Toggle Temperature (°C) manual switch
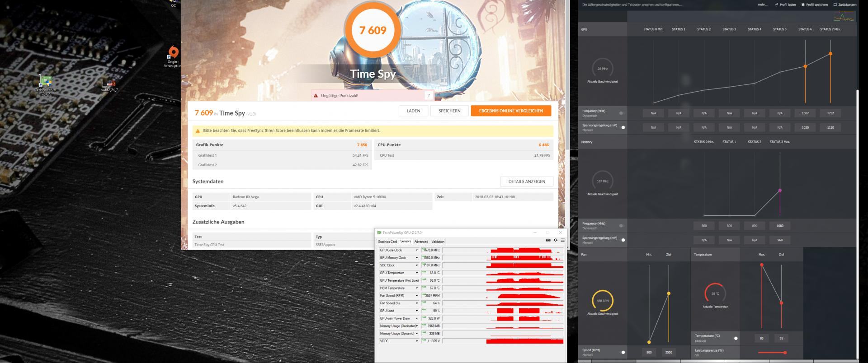 click(735, 338)
